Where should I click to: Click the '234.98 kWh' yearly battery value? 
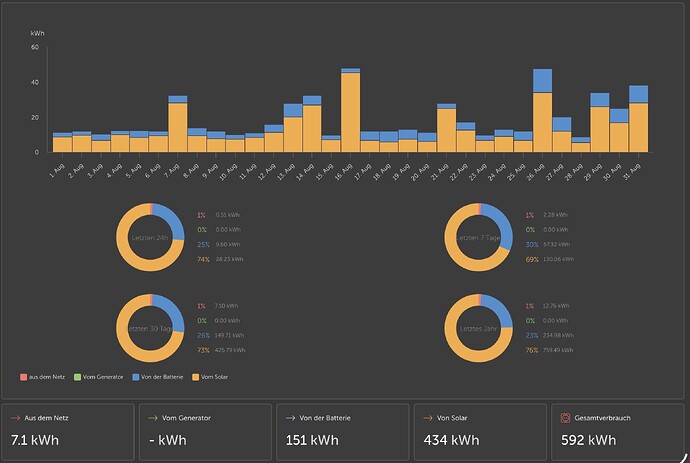tap(558, 335)
